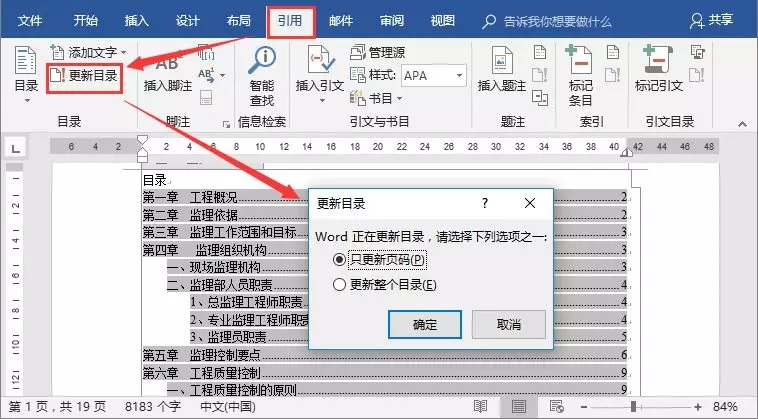This screenshot has width=758, height=419.
Task: Click TOC entry 二、监理部人员职责
Action: pos(396,285)
